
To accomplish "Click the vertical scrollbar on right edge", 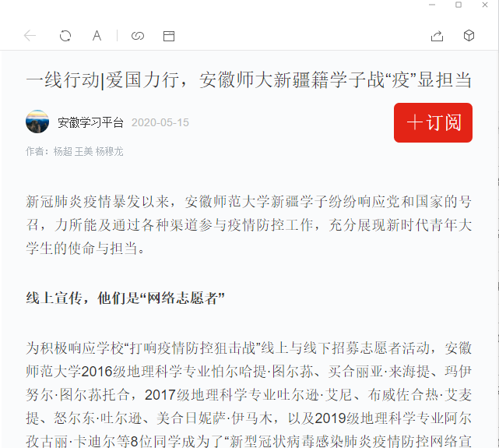I will [x=497, y=249].
